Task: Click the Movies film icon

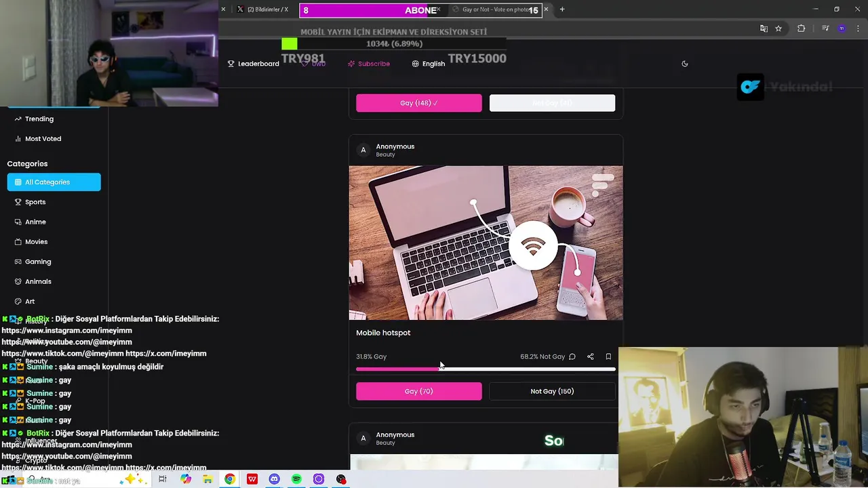Action: point(18,241)
